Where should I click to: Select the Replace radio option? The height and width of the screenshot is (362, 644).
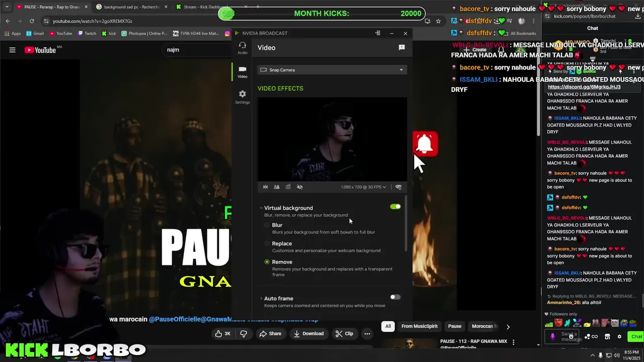pos(267,243)
